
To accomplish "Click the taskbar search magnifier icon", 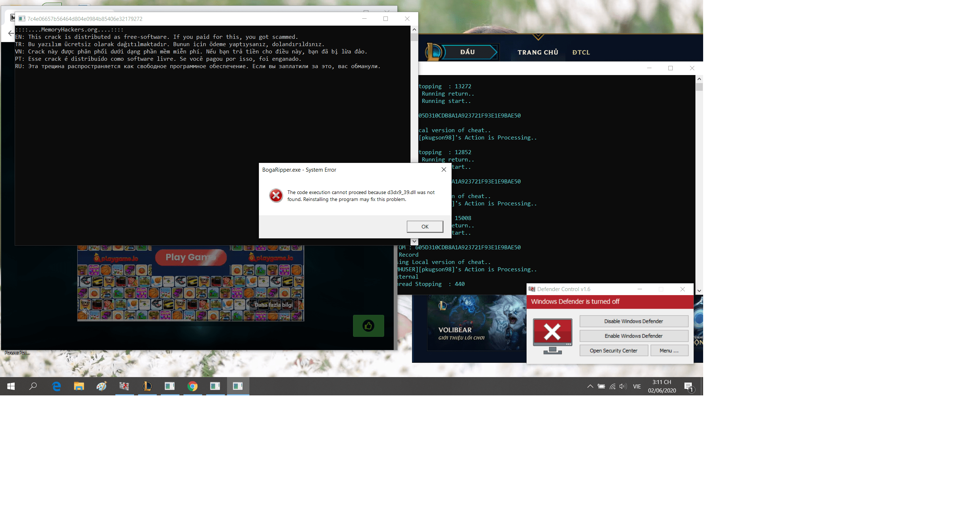I will [33, 386].
